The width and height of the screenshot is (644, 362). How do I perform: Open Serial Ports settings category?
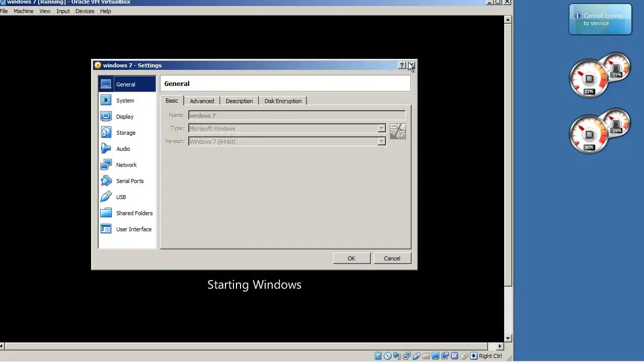pyautogui.click(x=127, y=180)
